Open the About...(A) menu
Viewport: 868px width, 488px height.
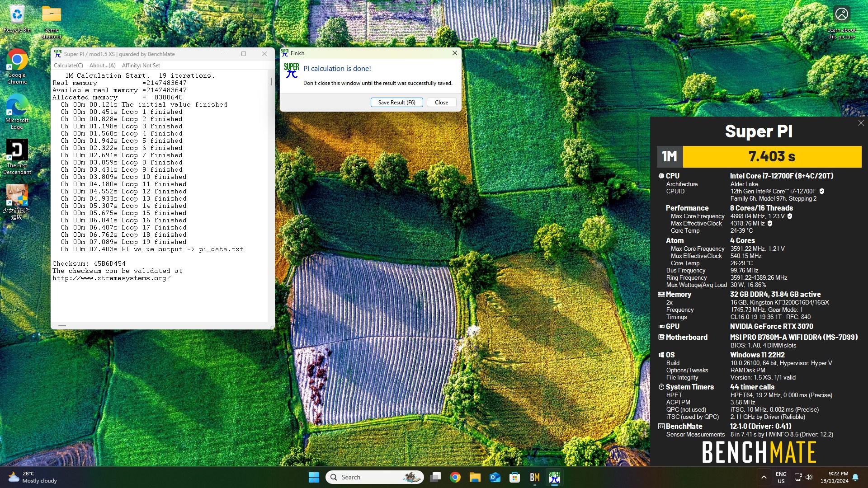(x=103, y=66)
